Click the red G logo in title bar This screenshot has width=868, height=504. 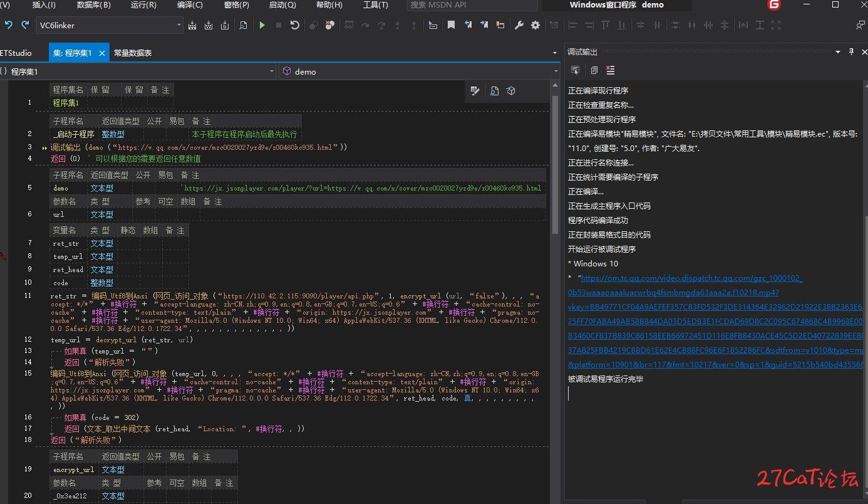[x=775, y=5]
